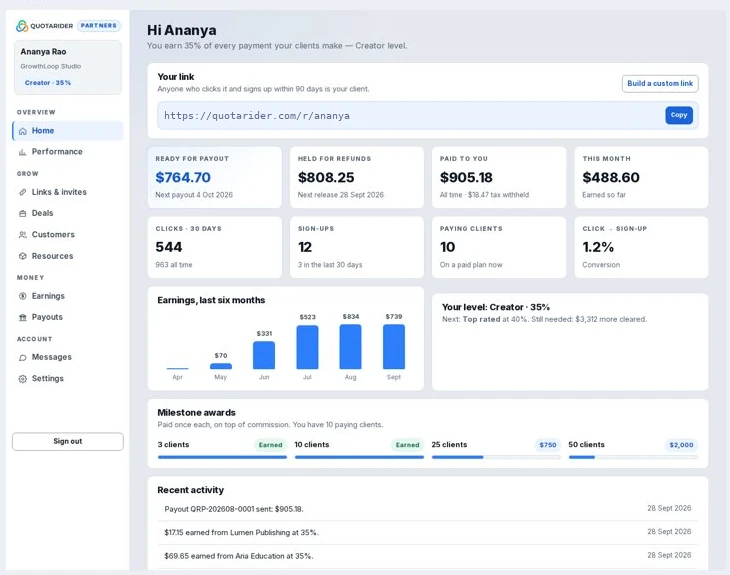Click the Clicks 30 days 544 card

click(x=215, y=247)
